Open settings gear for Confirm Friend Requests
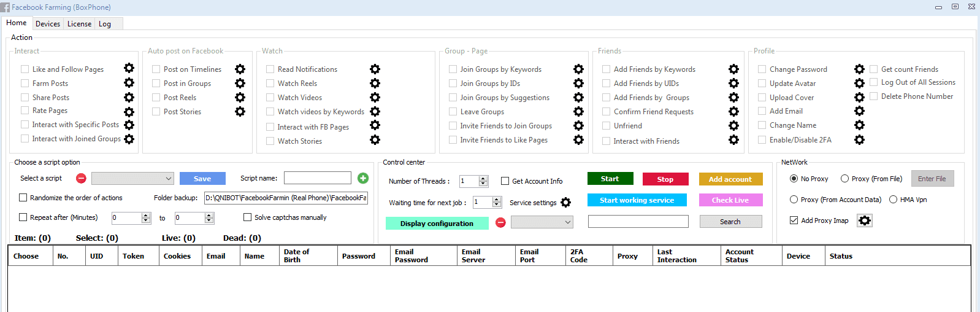The width and height of the screenshot is (980, 312). click(x=733, y=111)
